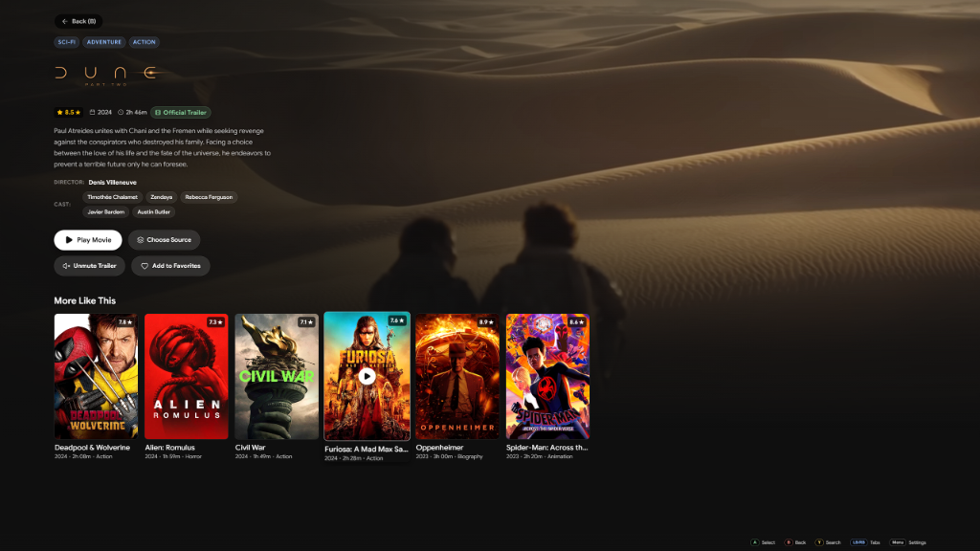This screenshot has height=551, width=980.
Task: Open the Alien: Romulus poster
Action: (x=187, y=376)
